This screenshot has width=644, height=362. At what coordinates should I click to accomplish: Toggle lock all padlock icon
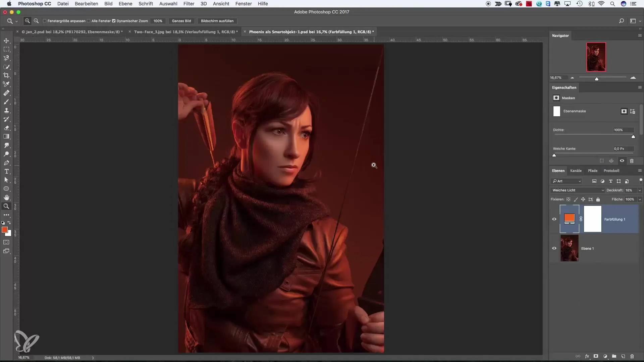[x=598, y=199]
